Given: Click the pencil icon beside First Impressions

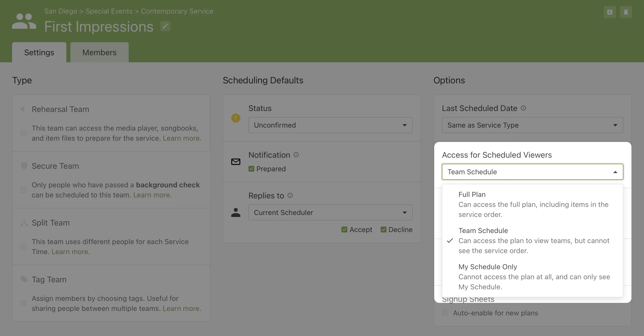Looking at the screenshot, I should 165,26.
